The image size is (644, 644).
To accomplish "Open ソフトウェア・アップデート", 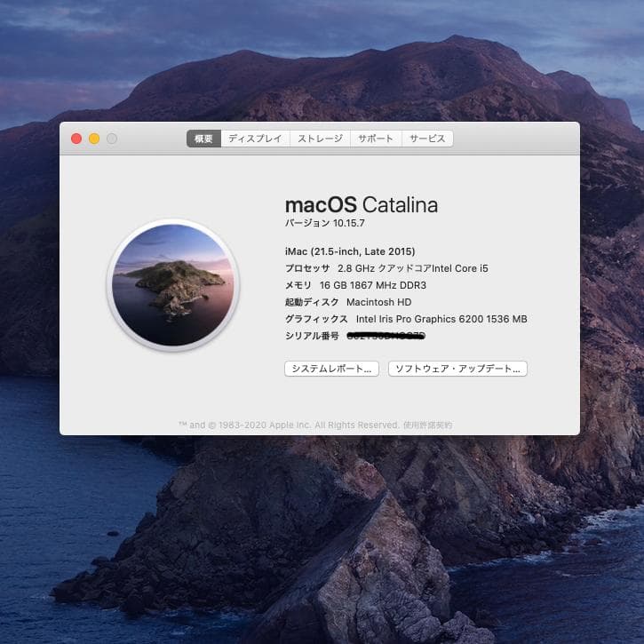I will (x=457, y=369).
